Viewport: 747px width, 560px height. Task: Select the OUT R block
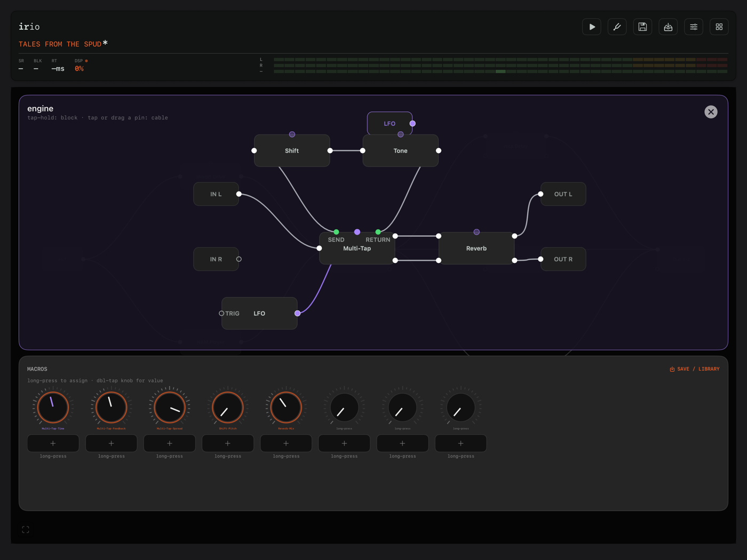pos(563,259)
